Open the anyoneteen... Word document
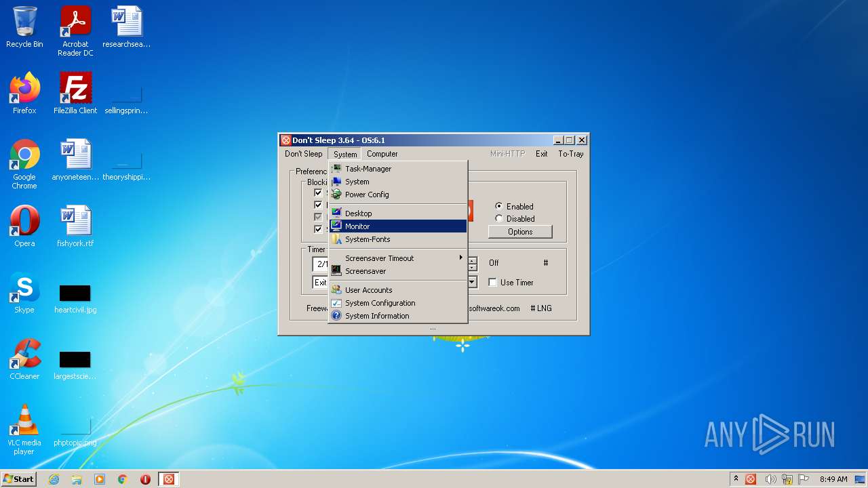Viewport: 868px width, 488px height. pyautogui.click(x=75, y=160)
